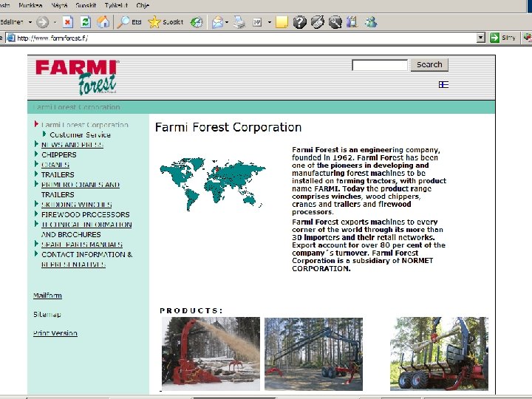Expand the SKIDDING WINCHES arrow
This screenshot has height=399, width=532.
click(36, 204)
